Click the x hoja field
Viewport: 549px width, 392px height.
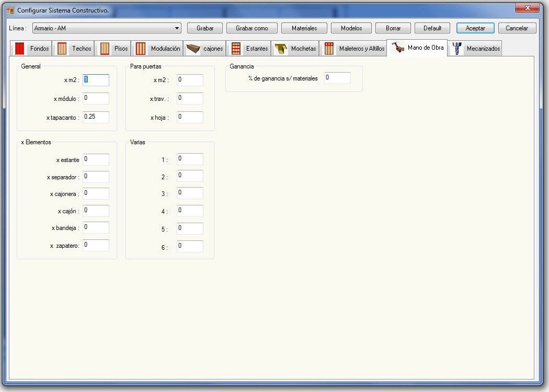190,117
